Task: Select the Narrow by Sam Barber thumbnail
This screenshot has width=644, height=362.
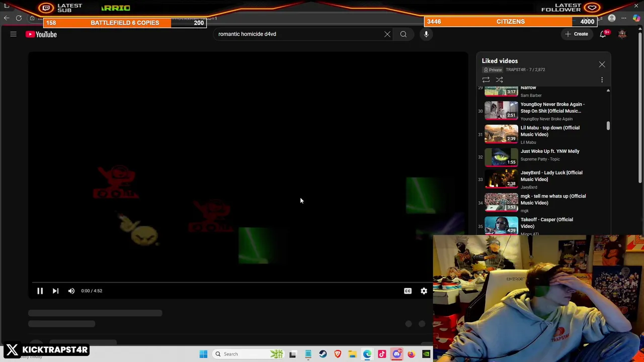Action: (501, 92)
